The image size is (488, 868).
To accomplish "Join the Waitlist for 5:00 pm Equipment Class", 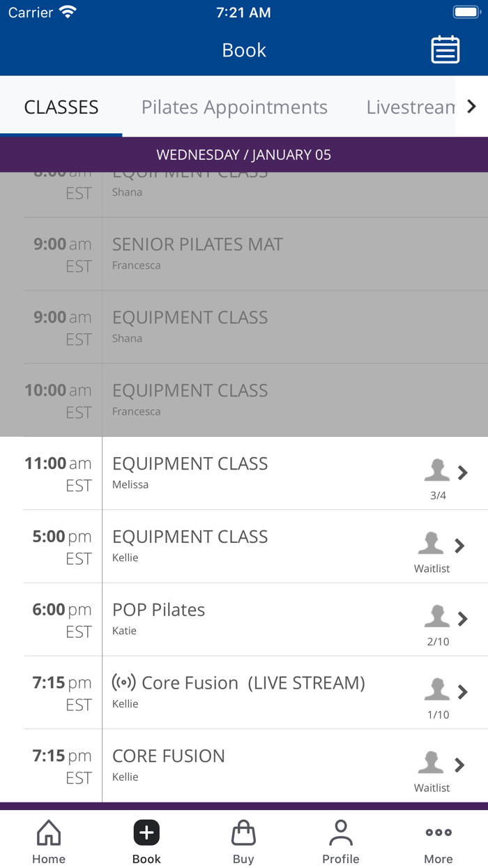I will click(431, 568).
